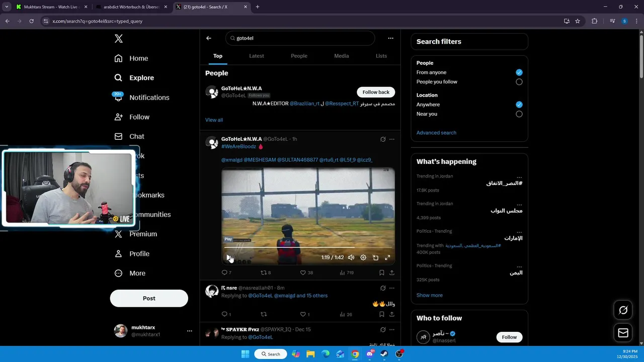Open Steam from the taskbar

click(384, 354)
